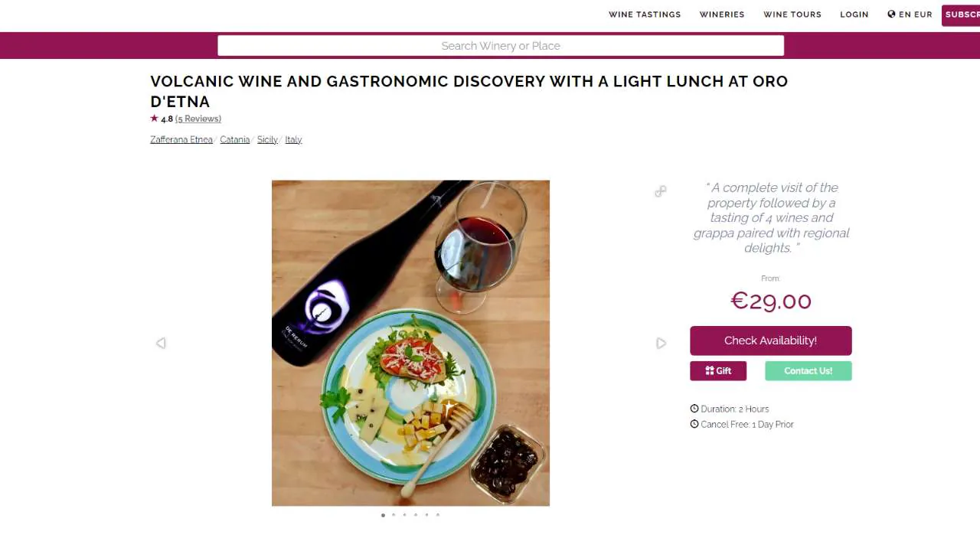Click the star rating icon
The height and width of the screenshot is (551, 980).
154,119
